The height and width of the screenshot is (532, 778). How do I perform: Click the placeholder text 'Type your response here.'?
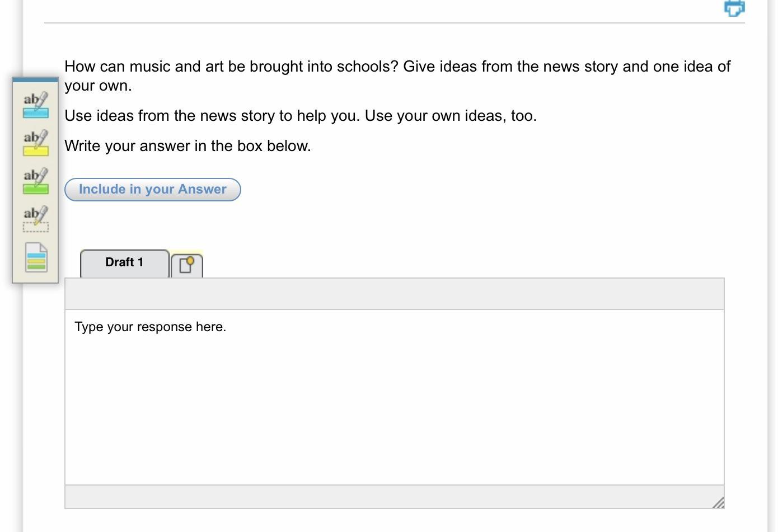150,327
